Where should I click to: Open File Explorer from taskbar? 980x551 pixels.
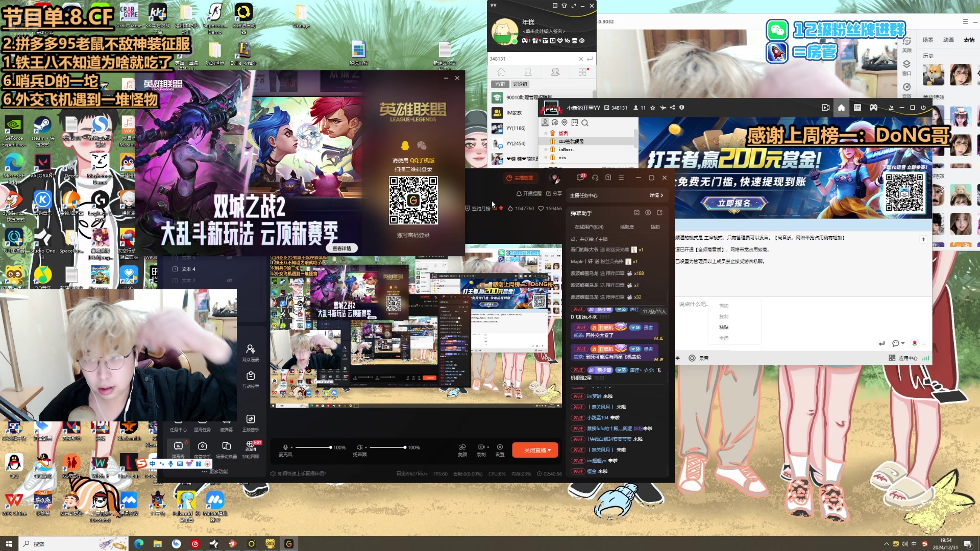(157, 544)
